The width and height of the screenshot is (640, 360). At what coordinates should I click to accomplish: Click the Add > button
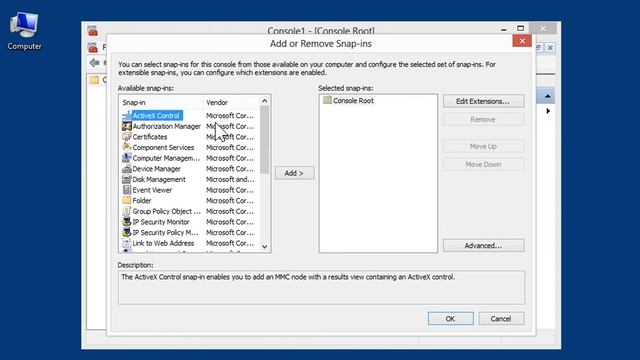[294, 173]
